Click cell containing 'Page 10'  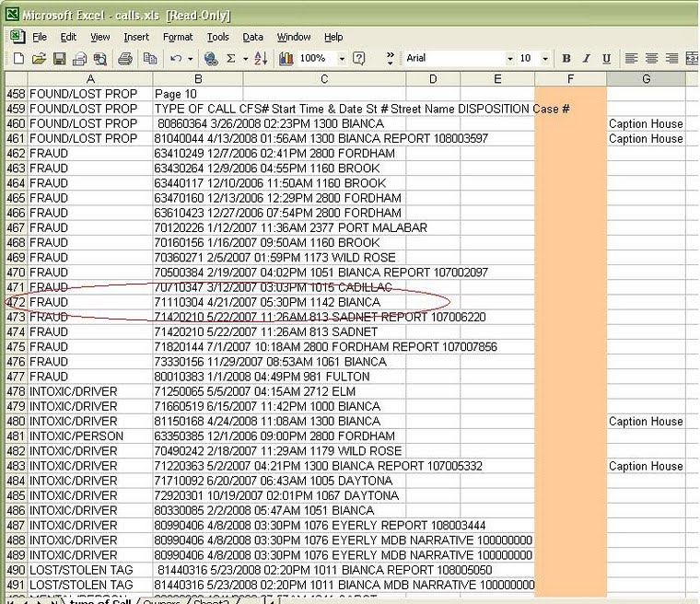point(198,94)
